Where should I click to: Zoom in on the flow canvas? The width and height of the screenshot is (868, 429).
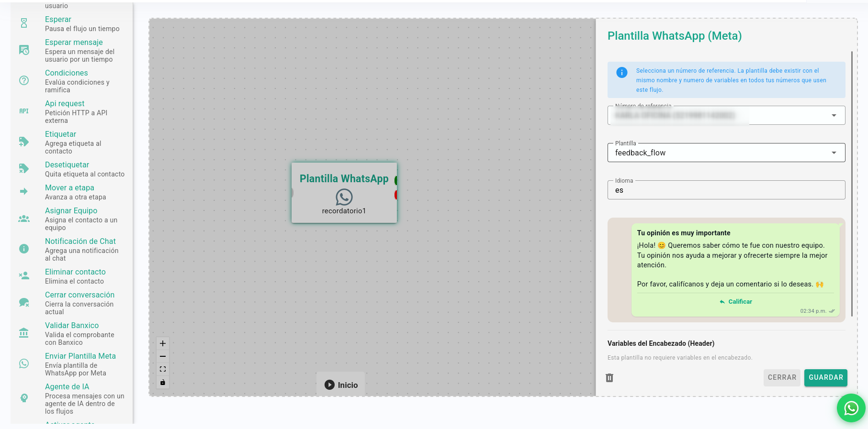[163, 343]
